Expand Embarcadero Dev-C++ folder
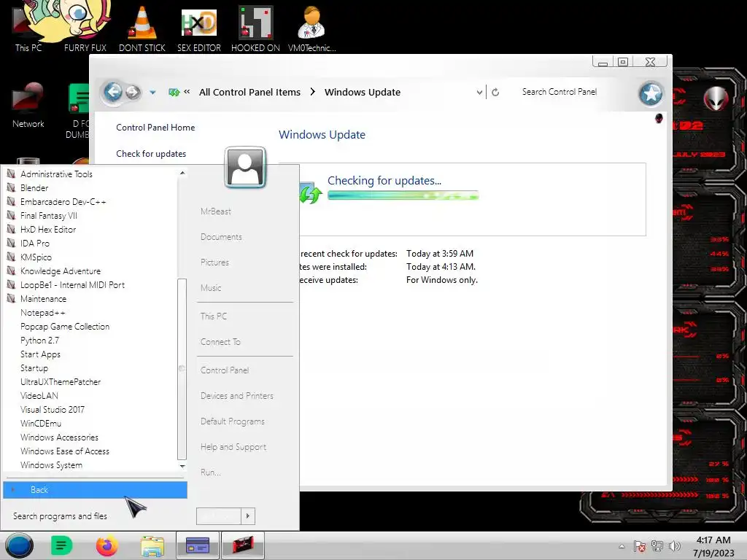This screenshot has height=560, width=747. click(63, 202)
